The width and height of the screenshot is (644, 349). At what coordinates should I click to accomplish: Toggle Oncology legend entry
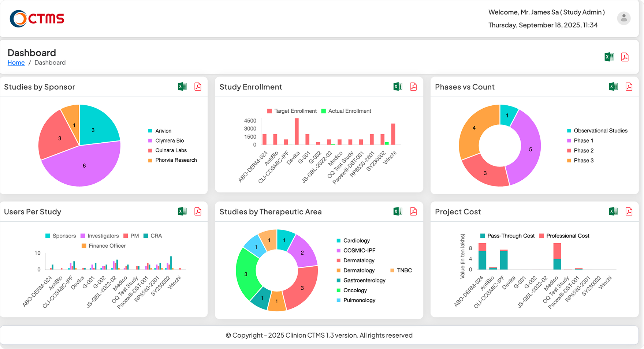coord(352,290)
